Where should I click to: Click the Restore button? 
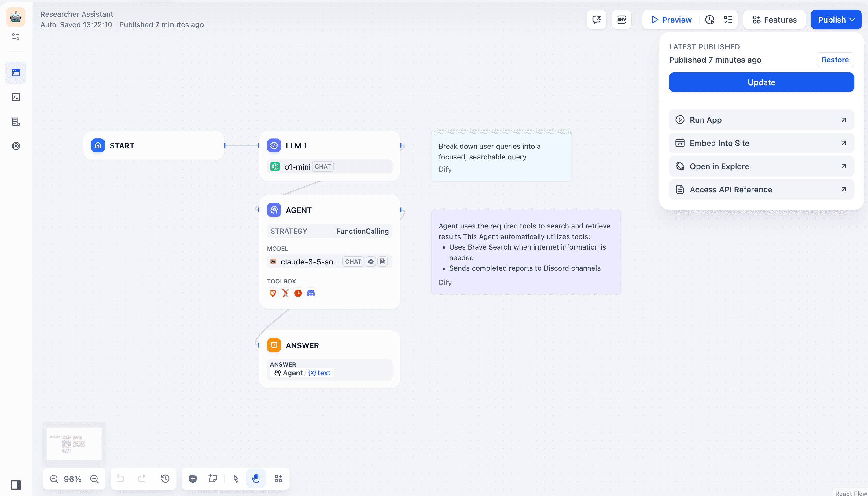tap(835, 60)
